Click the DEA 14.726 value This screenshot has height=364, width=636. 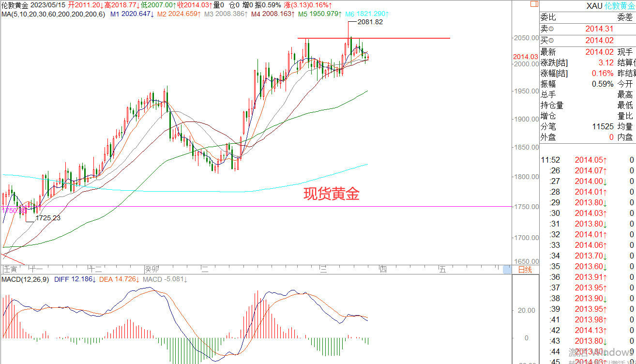pyautogui.click(x=120, y=279)
